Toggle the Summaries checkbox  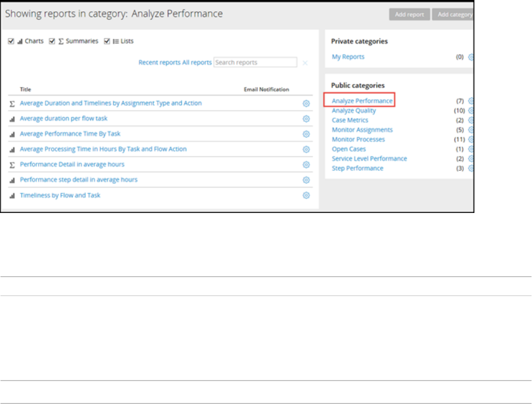pos(52,41)
